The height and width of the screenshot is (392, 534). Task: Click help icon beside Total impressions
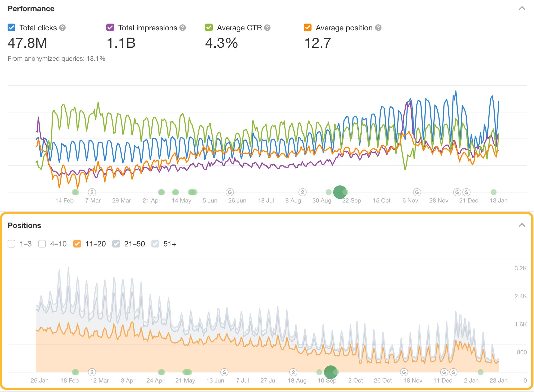(x=183, y=28)
